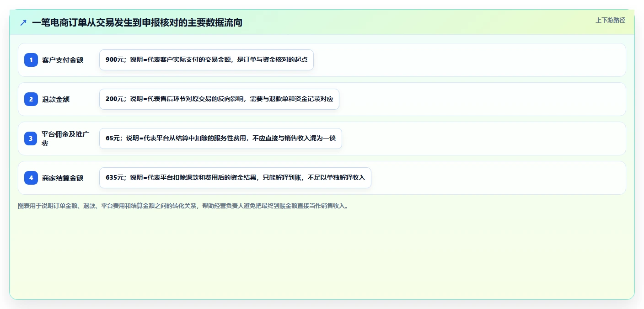
Task: Click the arrow icon beside the chart title
Action: (x=23, y=23)
